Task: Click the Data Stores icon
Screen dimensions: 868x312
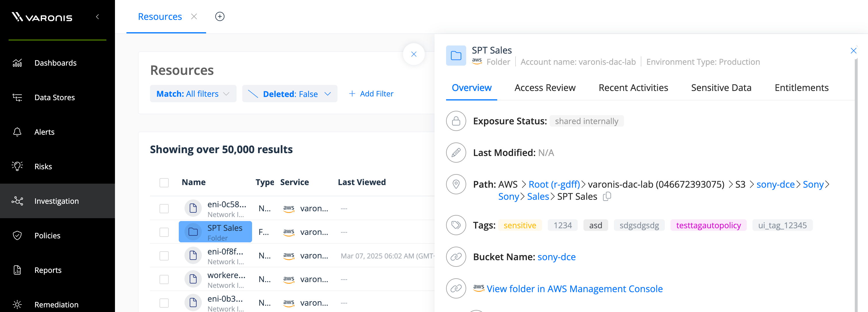Action: click(17, 98)
